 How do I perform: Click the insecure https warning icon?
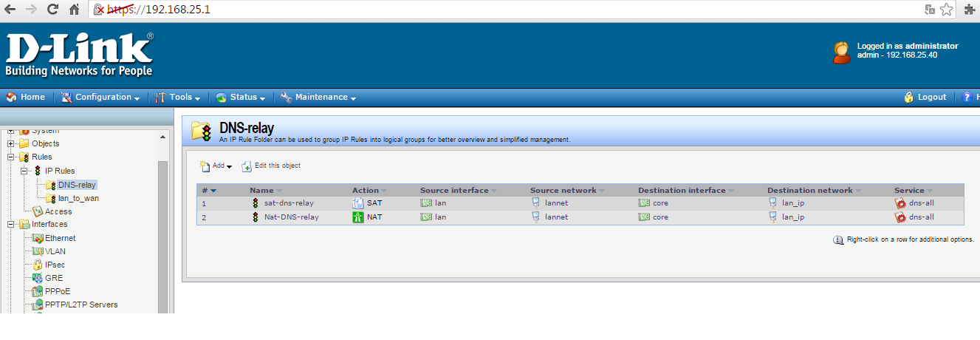(99, 10)
